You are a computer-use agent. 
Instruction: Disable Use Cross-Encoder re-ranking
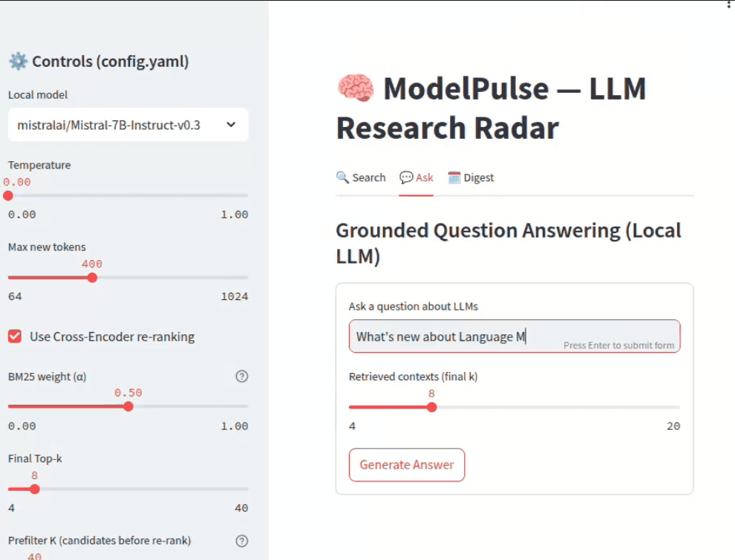[x=14, y=336]
